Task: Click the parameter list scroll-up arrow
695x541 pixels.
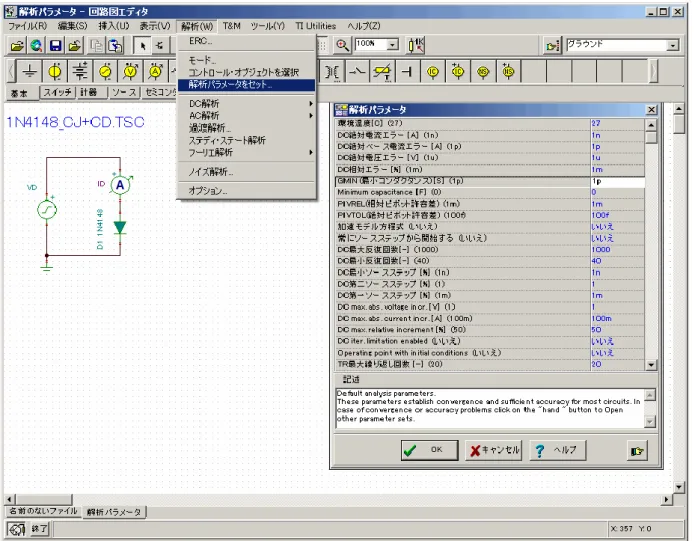Action: point(651,125)
